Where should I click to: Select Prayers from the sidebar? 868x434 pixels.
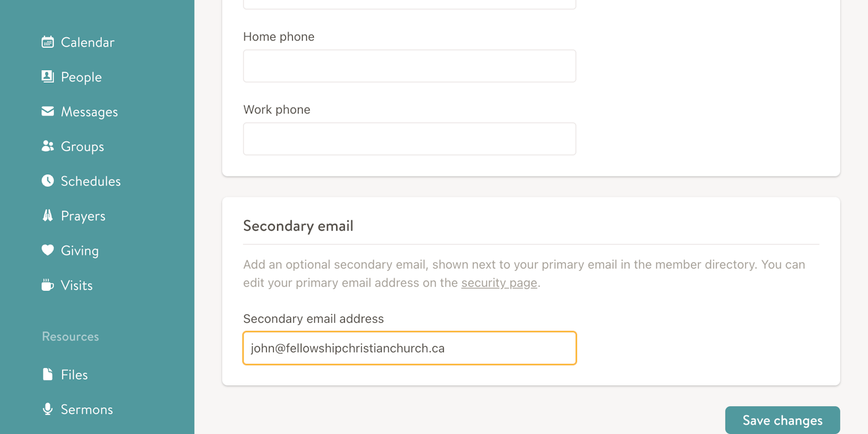(83, 215)
